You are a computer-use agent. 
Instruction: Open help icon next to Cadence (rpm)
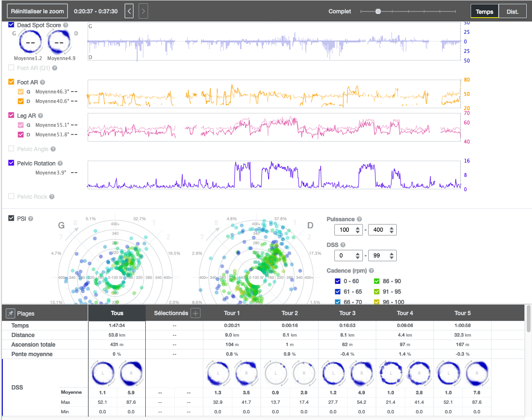[x=371, y=271]
